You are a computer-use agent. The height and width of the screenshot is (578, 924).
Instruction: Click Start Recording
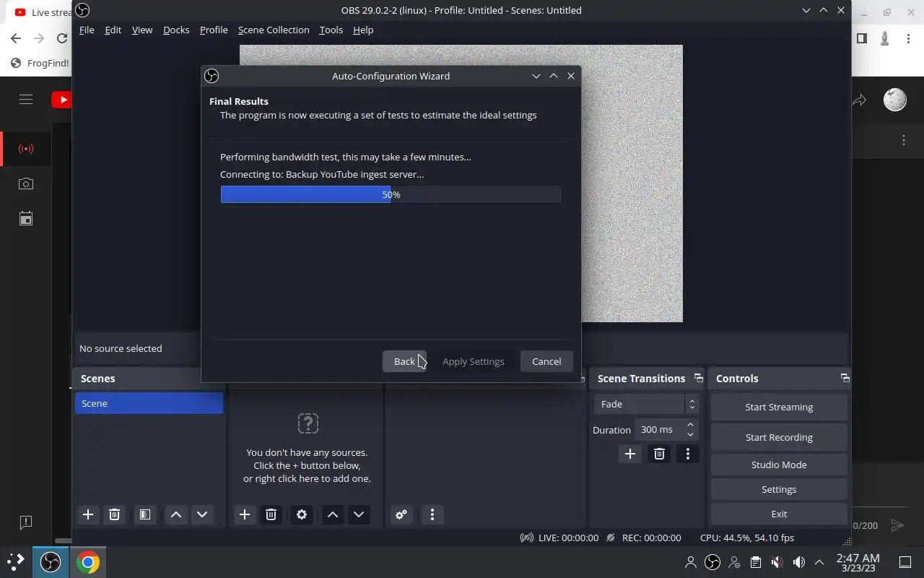coord(779,437)
